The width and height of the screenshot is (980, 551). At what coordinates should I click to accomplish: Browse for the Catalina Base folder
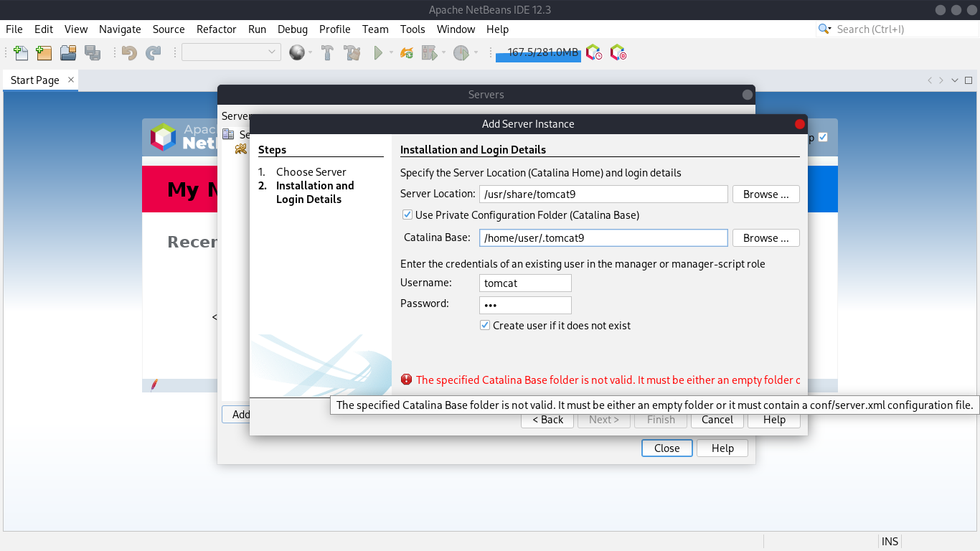(x=765, y=237)
